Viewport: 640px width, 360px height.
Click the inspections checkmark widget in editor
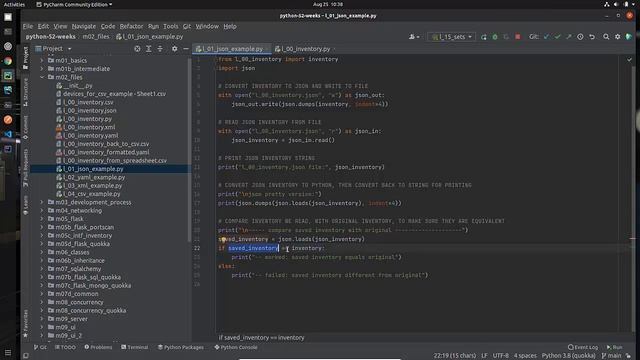[x=629, y=60]
